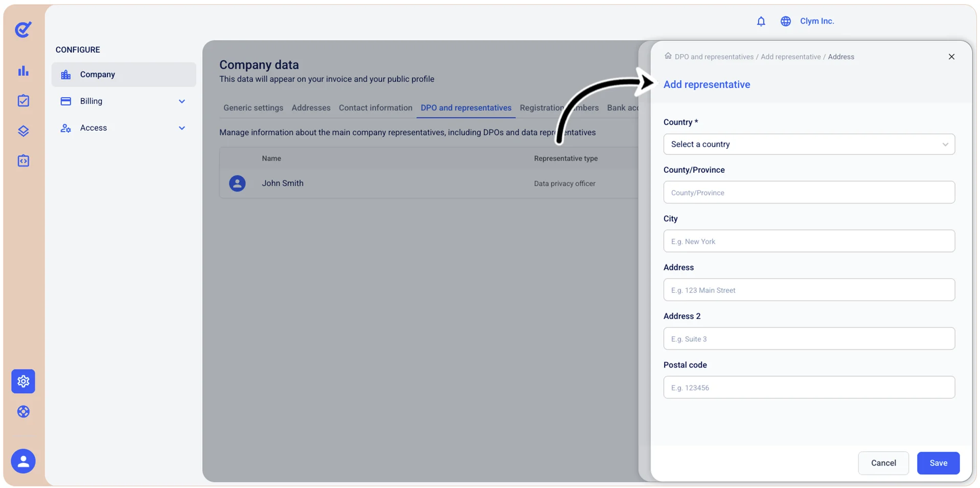Click the Access user-gear icon
This screenshot has height=488, width=980.
tap(66, 128)
